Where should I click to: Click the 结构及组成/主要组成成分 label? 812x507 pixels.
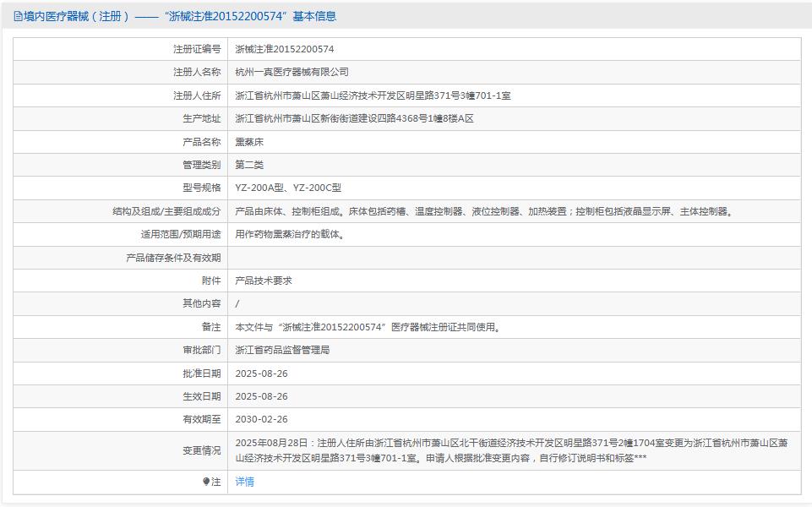point(166,211)
